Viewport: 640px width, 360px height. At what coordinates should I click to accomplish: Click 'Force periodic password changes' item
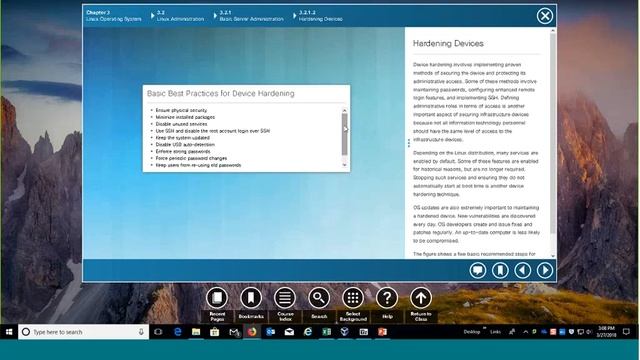tap(191, 158)
